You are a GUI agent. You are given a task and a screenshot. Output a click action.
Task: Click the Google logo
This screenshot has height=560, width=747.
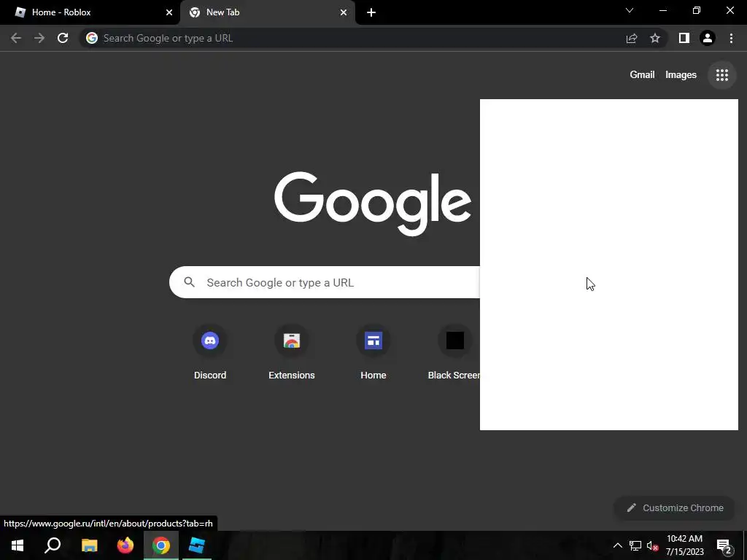pyautogui.click(x=373, y=203)
